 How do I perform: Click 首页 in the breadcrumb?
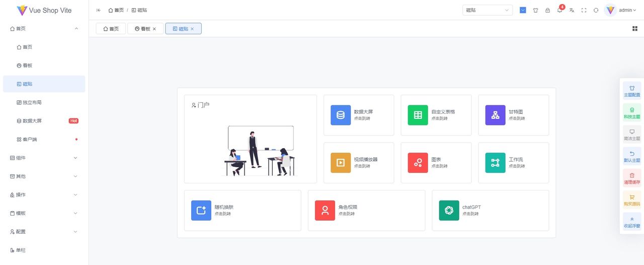[x=116, y=10]
